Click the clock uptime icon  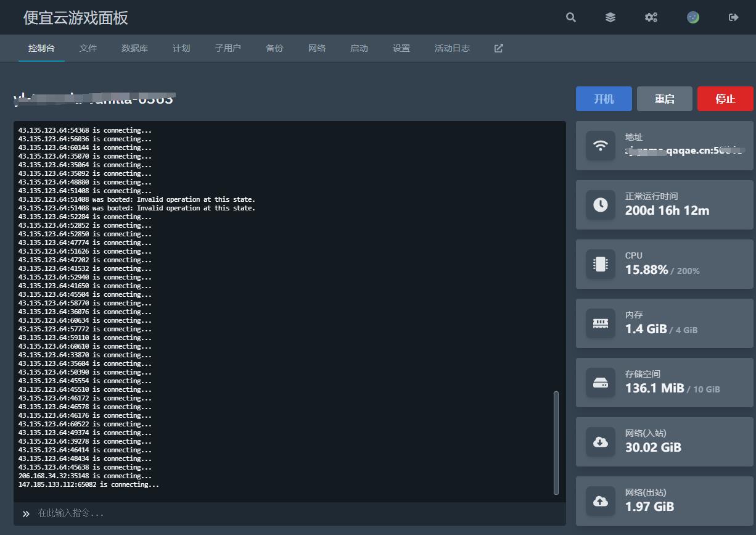(601, 205)
